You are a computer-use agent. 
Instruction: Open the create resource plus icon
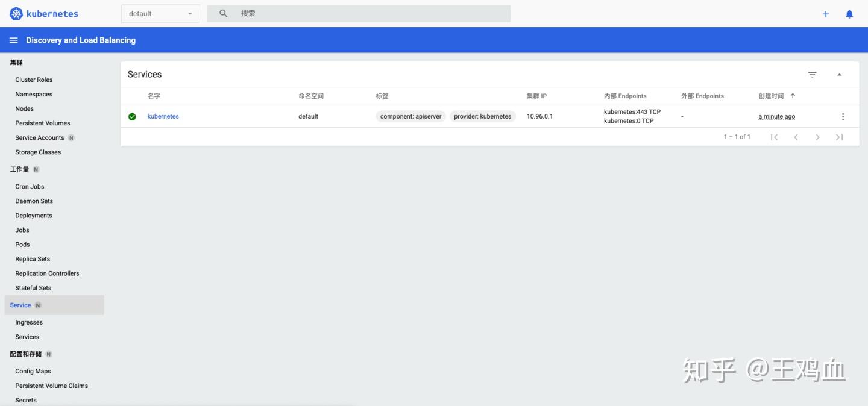(x=825, y=13)
